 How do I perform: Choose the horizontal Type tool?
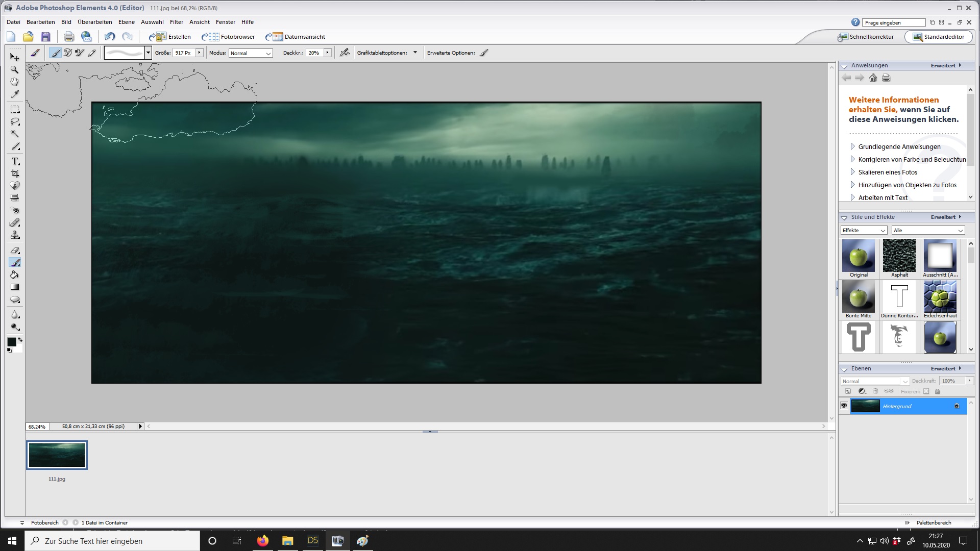(x=15, y=161)
